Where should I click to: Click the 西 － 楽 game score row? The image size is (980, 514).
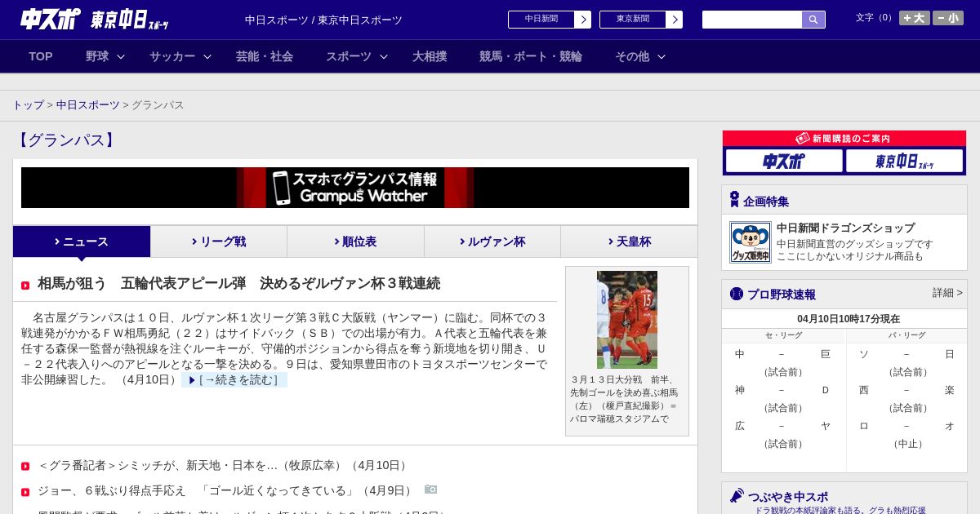[x=906, y=390]
